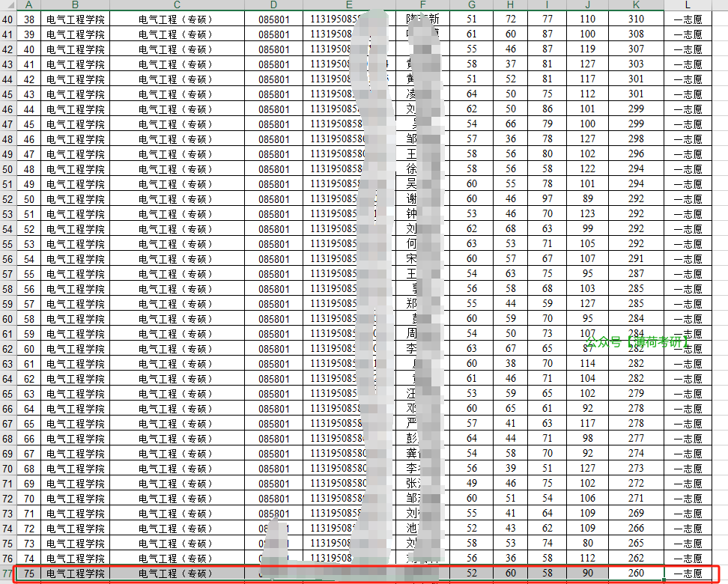This screenshot has height=584, width=728.
Task: Click 085801 code cell in row 40
Action: point(273,19)
